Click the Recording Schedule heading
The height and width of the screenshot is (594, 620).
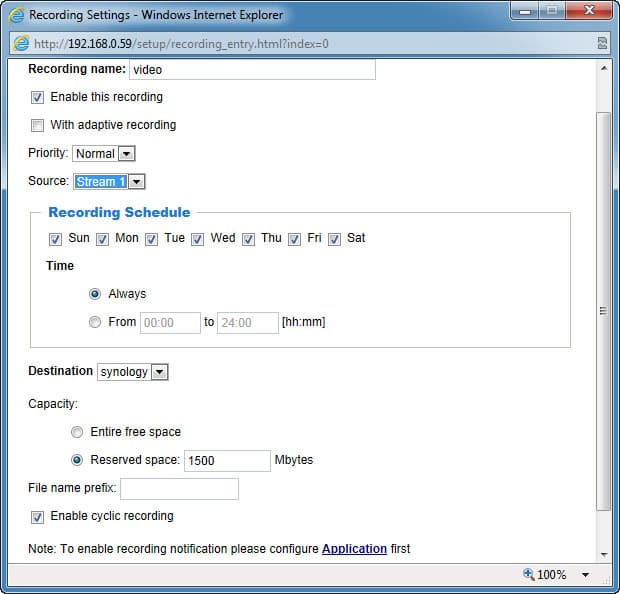pyautogui.click(x=119, y=212)
